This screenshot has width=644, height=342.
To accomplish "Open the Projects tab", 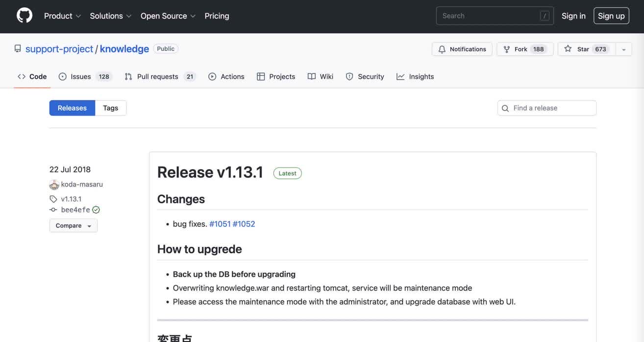I will click(x=276, y=76).
